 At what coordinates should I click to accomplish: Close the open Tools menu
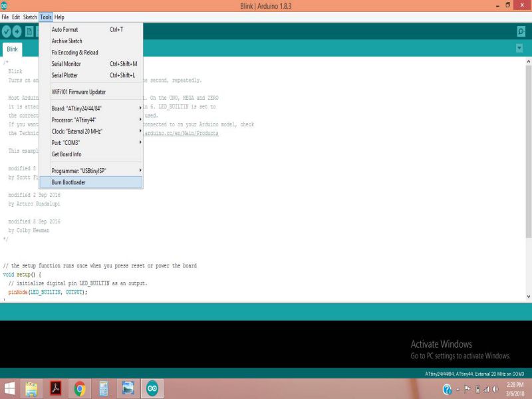(x=46, y=17)
